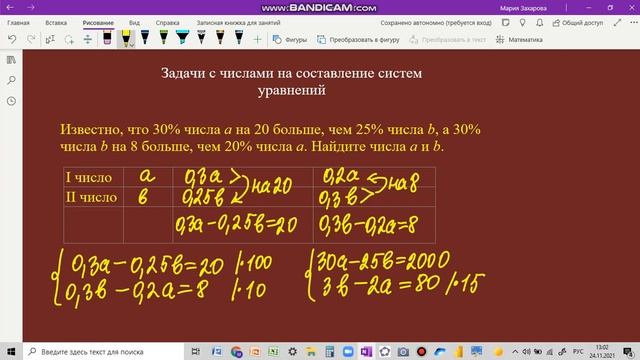Click the cell I число
This screenshot has width=640, height=360.
pyautogui.click(x=93, y=177)
